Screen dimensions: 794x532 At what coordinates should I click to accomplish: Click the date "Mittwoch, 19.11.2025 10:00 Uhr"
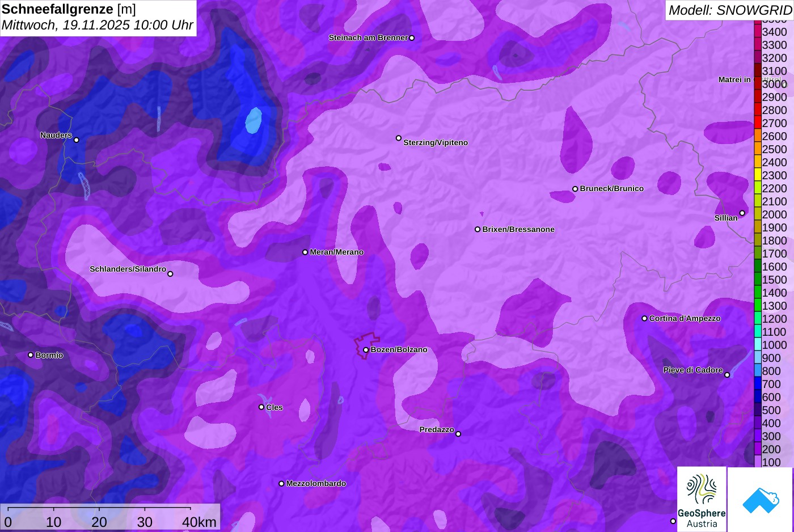98,26
